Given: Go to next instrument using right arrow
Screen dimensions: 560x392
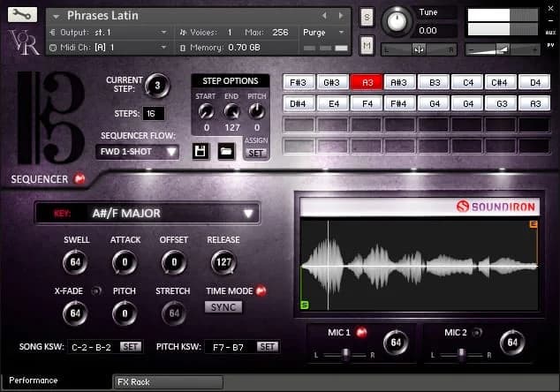Looking at the screenshot, I should tap(341, 15).
